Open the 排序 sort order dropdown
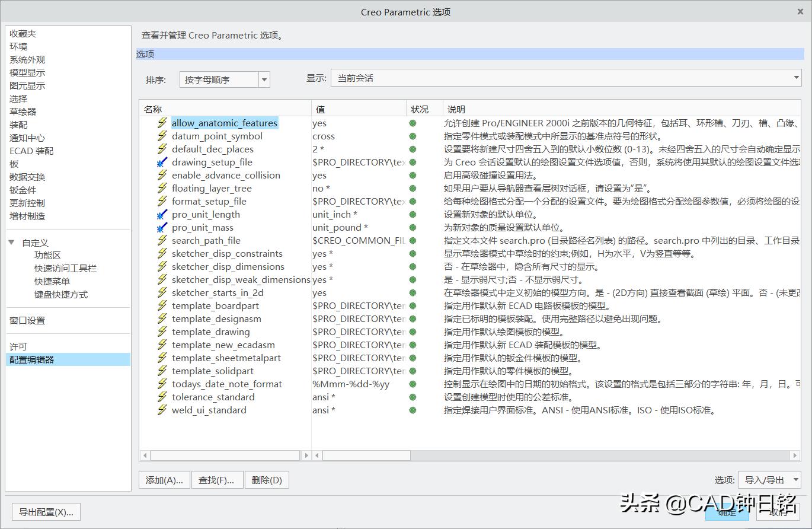812x529 pixels. (263, 78)
